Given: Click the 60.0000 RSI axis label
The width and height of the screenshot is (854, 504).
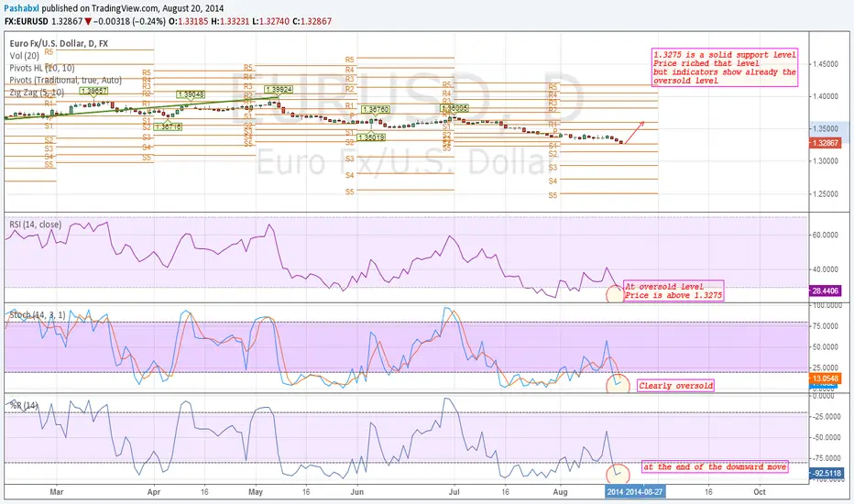Looking at the screenshot, I should 826,236.
